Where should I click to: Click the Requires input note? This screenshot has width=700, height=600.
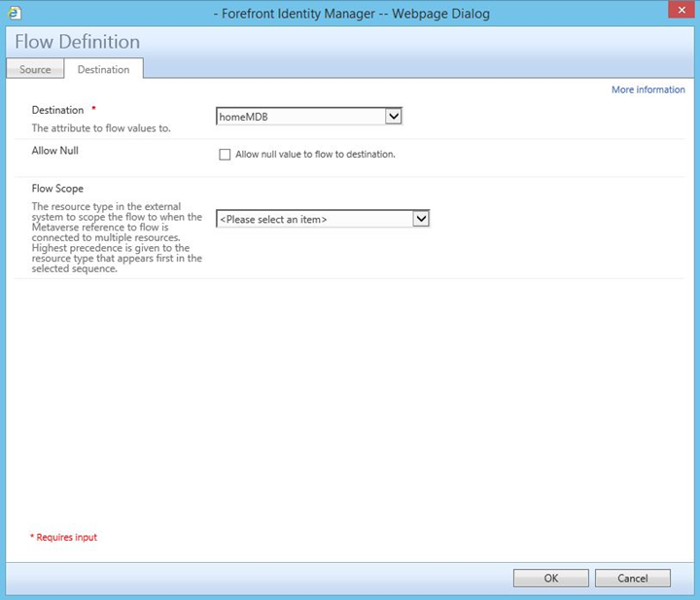pyautogui.click(x=63, y=537)
